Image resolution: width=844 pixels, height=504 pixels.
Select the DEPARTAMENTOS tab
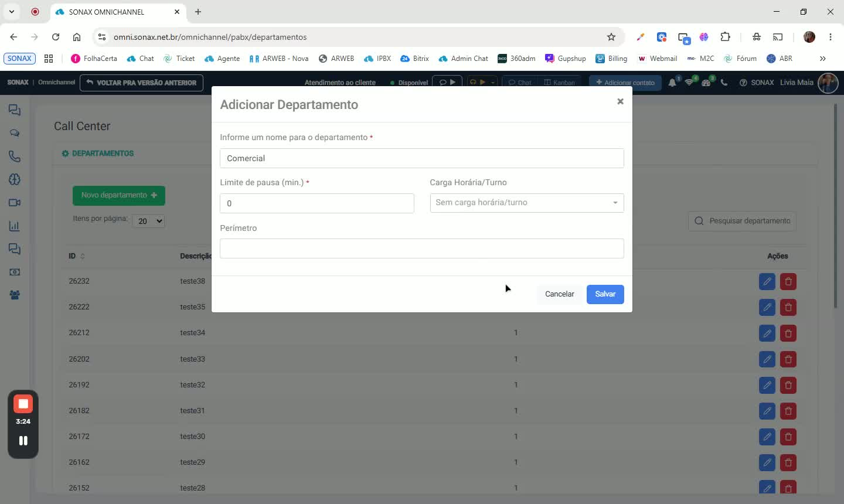pos(97,154)
